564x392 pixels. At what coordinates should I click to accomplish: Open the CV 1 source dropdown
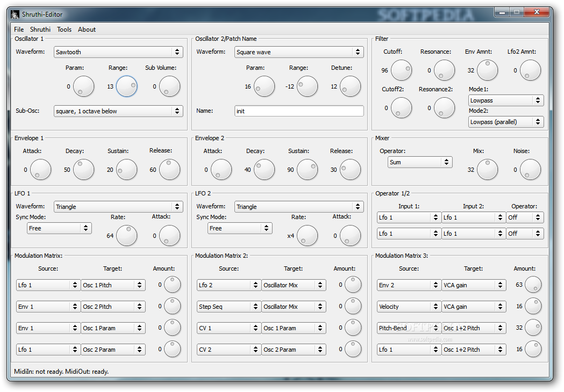[229, 328]
